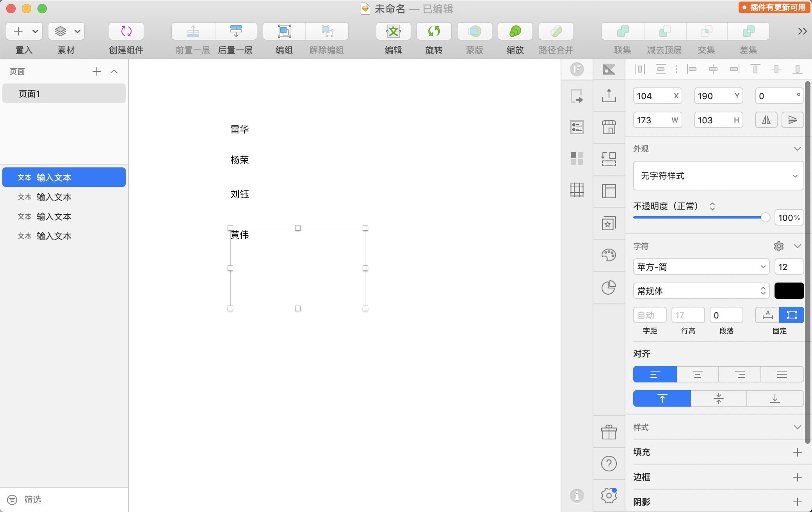The width and height of the screenshot is (812, 512).
Task: Click the 筛选 layer filter field
Action: point(64,500)
